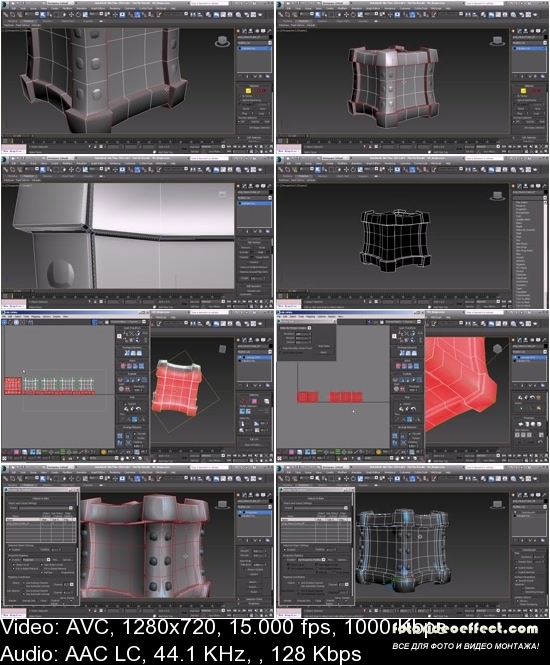This screenshot has height=665, width=550.
Task: Open Mapping menu in checker-island Edit UVWs window
Action: tap(36, 316)
